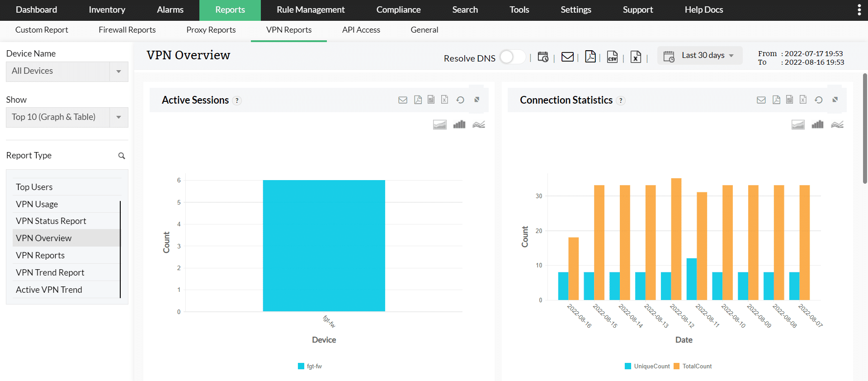The height and width of the screenshot is (381, 868).
Task: Search report types with magnifier icon
Action: (122, 156)
